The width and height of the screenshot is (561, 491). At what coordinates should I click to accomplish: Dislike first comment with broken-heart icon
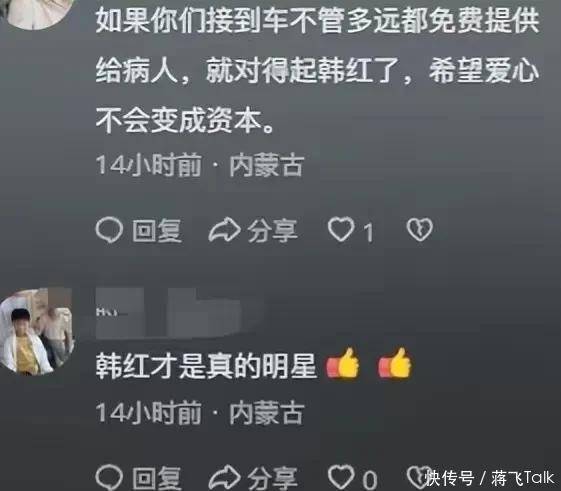[420, 229]
